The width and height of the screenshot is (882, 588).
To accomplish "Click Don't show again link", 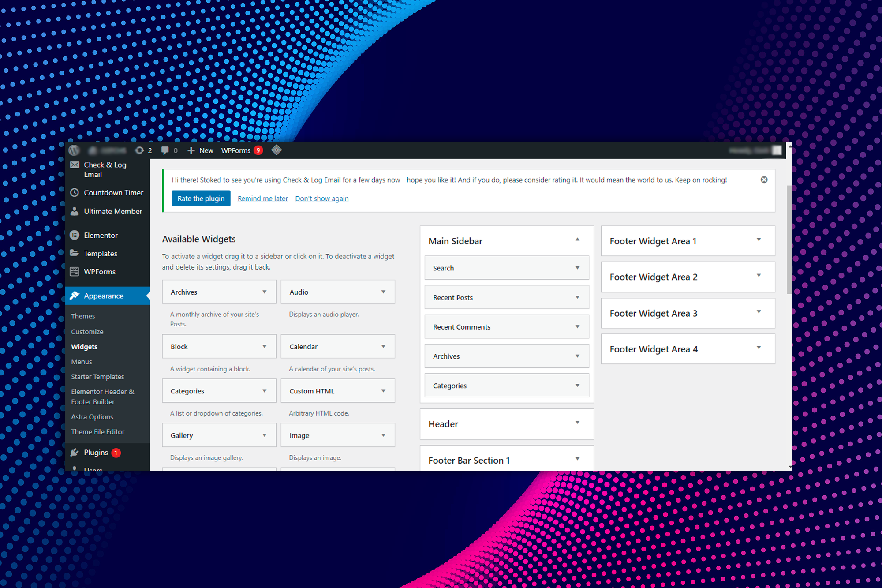I will 321,198.
